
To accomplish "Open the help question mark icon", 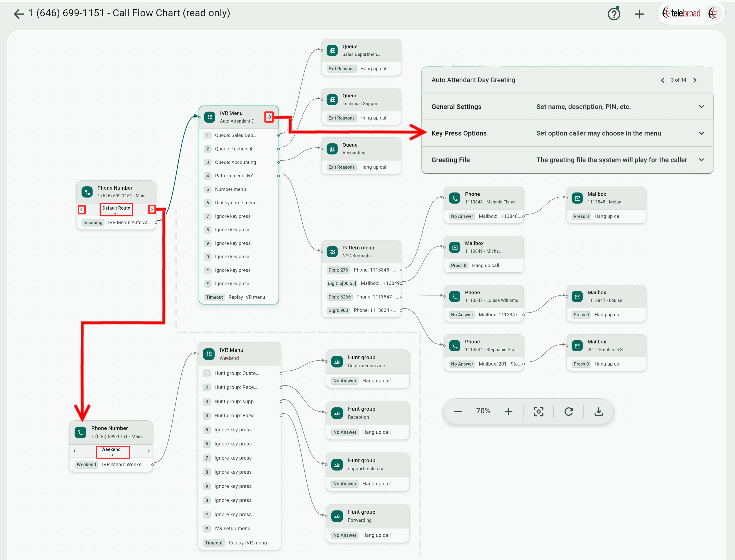I will (614, 14).
